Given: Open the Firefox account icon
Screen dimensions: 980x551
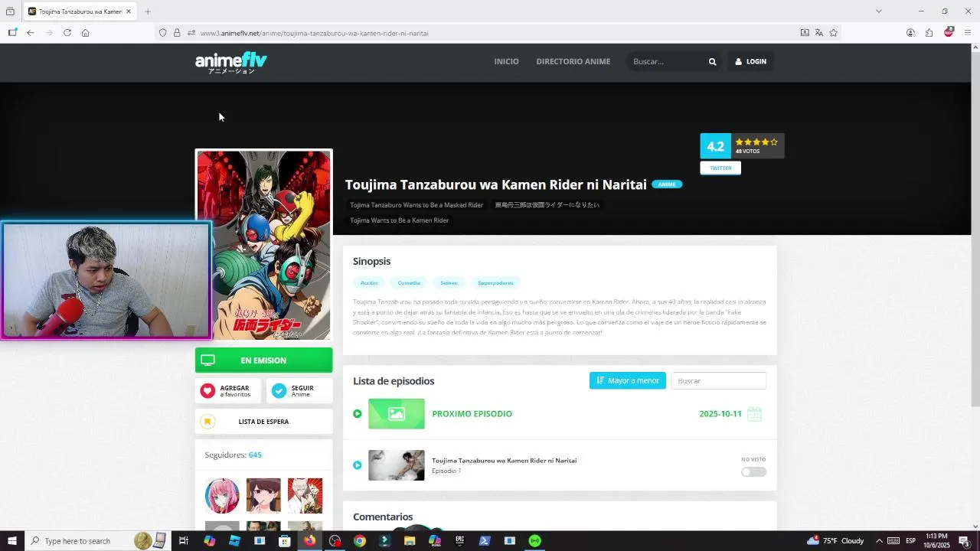Looking at the screenshot, I should pos(910,33).
